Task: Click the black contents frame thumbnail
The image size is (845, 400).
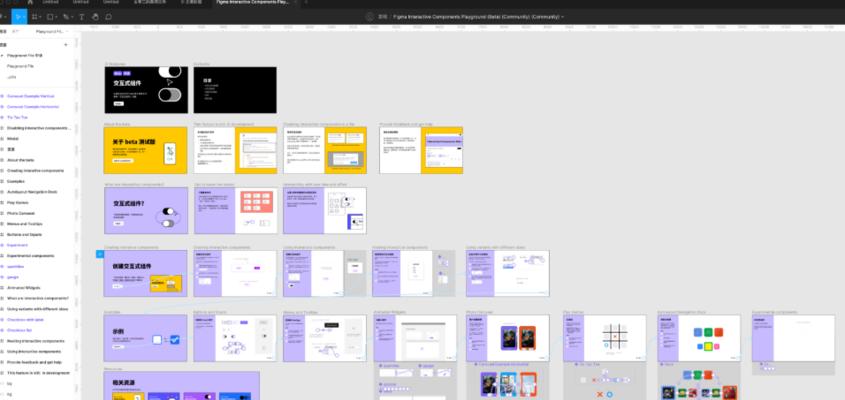Action: pyautogui.click(x=235, y=90)
